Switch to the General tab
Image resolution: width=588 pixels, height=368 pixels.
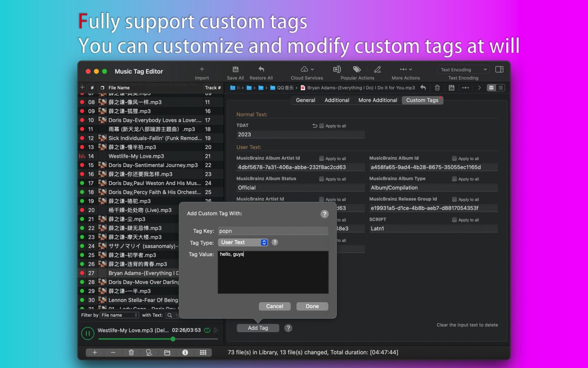305,100
